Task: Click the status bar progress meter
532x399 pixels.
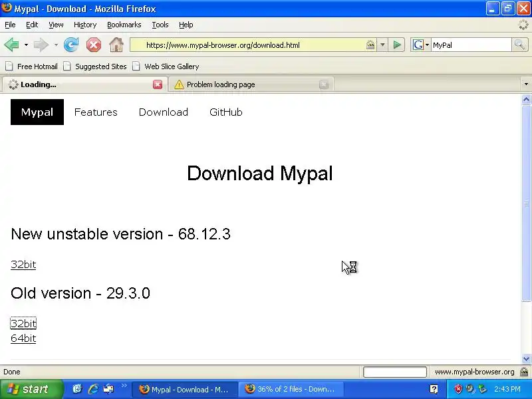Action: point(394,372)
